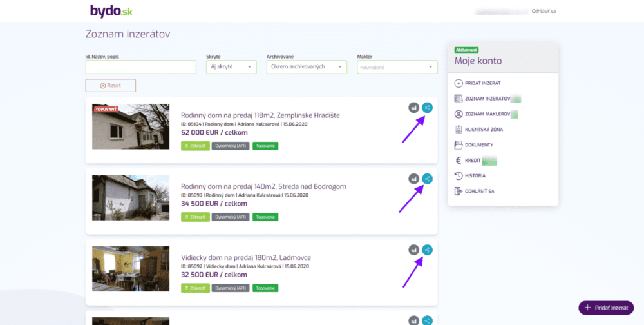Click the Kredit euro icon
This screenshot has height=325, width=644.
[x=459, y=161]
